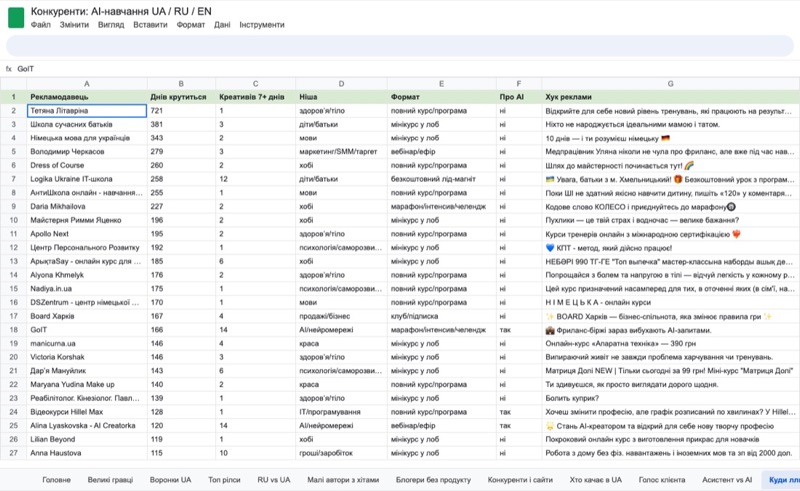Open the Дані menu

pyautogui.click(x=222, y=24)
